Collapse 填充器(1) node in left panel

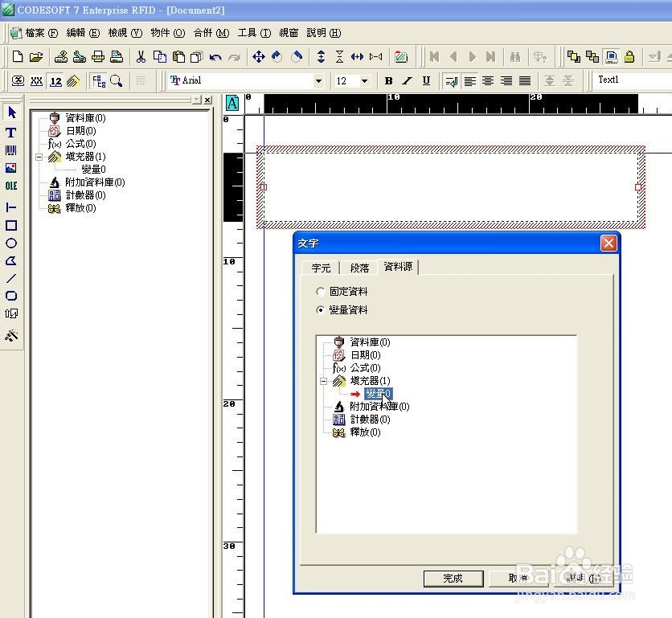click(39, 157)
